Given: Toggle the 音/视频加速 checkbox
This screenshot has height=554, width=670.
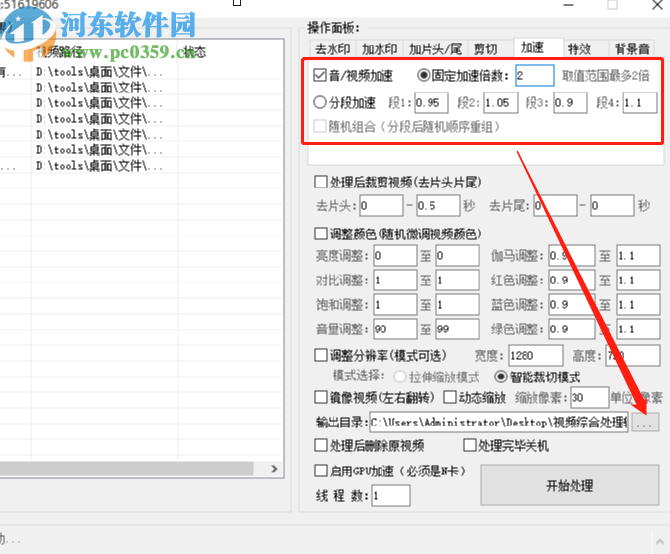Looking at the screenshot, I should [320, 76].
